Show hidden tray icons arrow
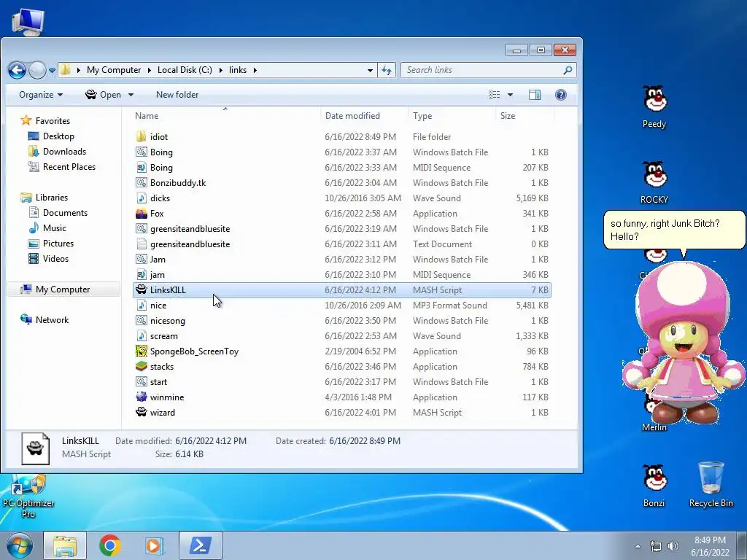This screenshot has height=560, width=747. (x=638, y=546)
